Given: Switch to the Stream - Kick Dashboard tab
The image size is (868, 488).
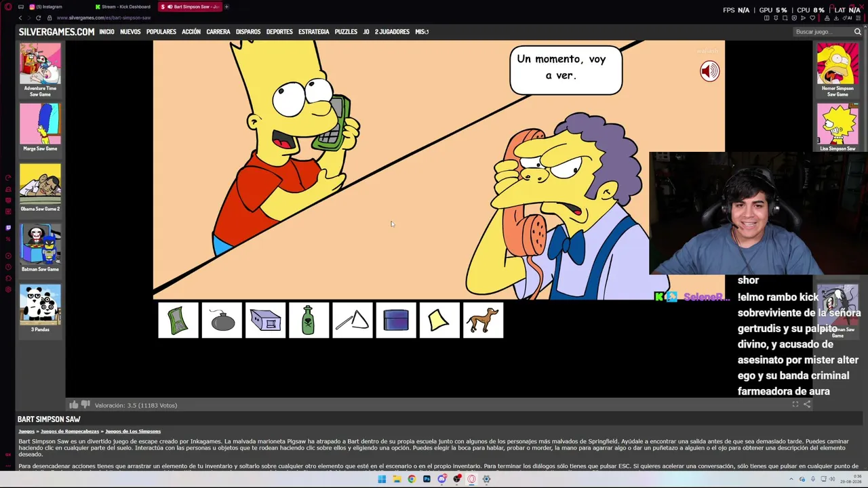Looking at the screenshot, I should point(125,7).
